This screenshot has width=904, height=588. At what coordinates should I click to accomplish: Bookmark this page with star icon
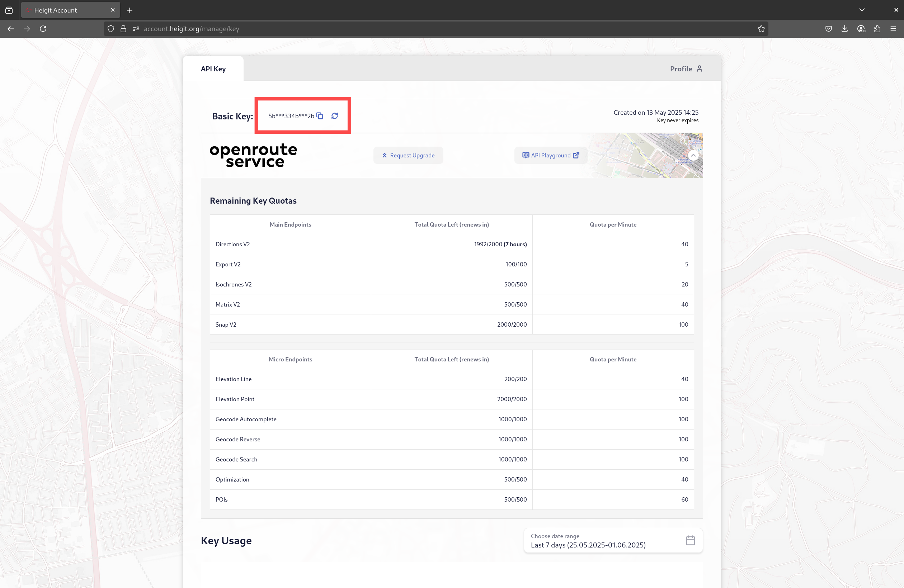[x=761, y=29]
